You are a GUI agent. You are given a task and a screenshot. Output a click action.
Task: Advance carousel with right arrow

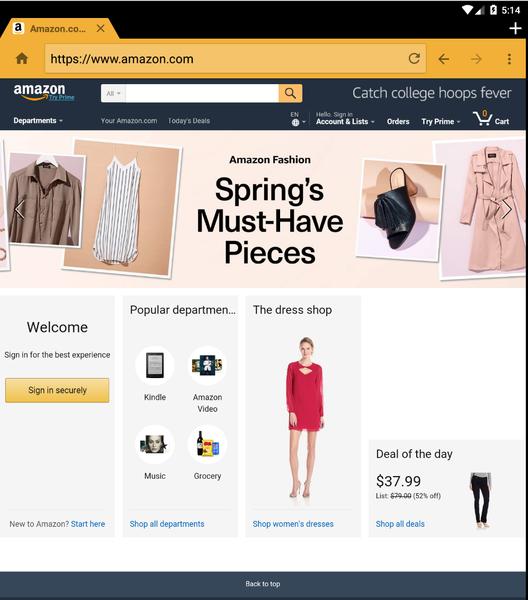point(507,210)
